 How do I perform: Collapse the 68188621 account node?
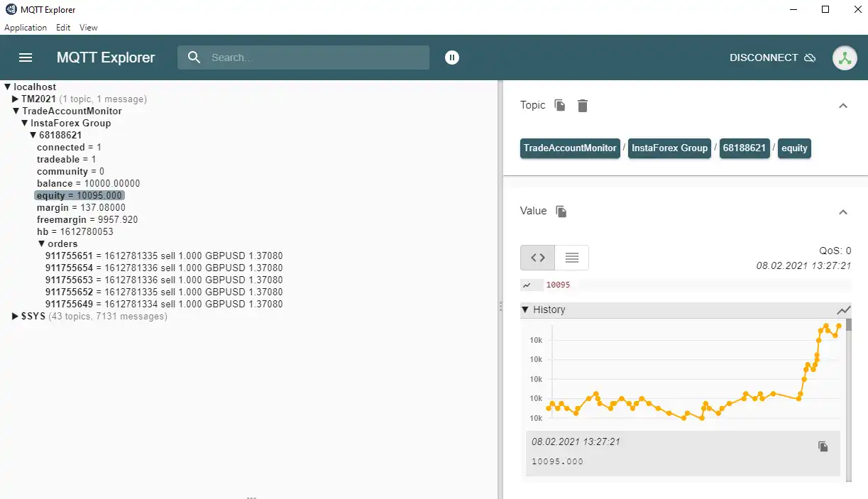[33, 136]
